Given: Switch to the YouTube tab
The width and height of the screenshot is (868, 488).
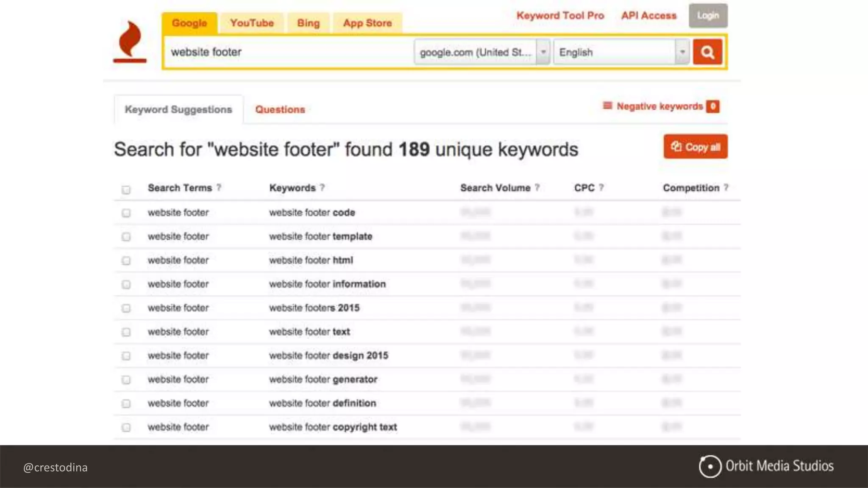Looking at the screenshot, I should point(252,23).
